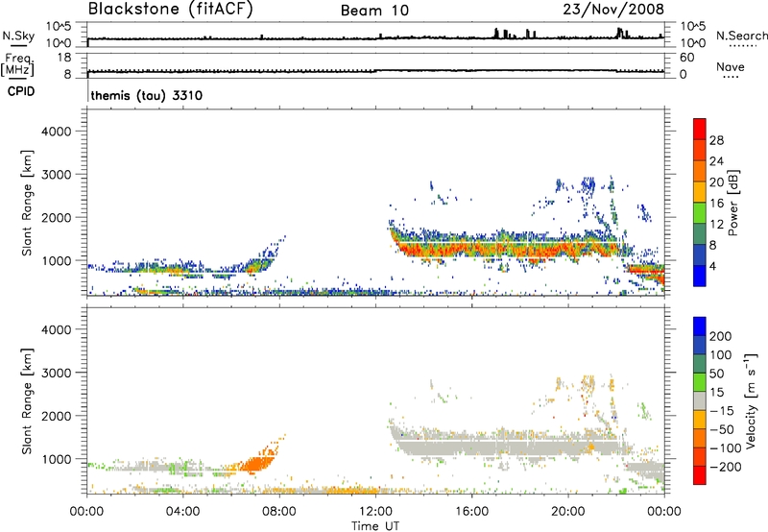Click the '16' tick on Power color bar
The height and width of the screenshot is (532, 768).
click(716, 204)
